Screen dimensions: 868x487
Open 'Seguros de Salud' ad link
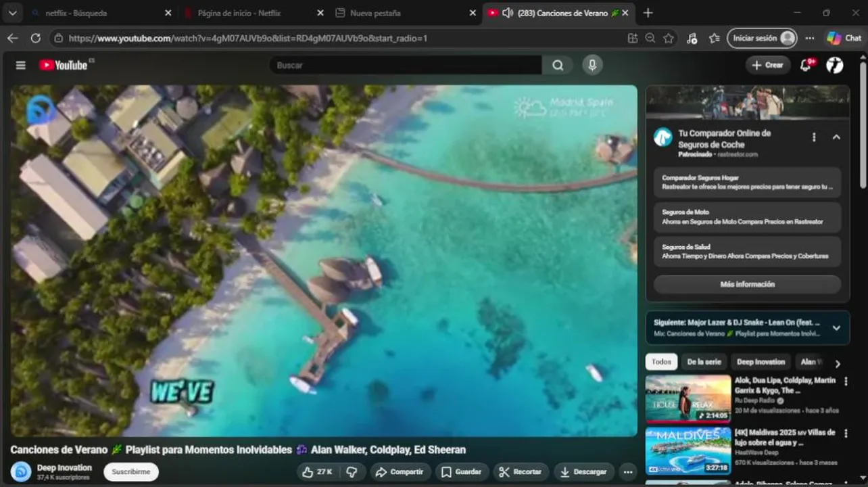tap(747, 252)
